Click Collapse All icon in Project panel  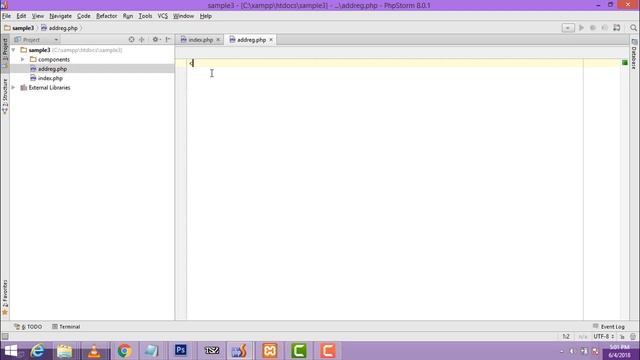(x=142, y=40)
